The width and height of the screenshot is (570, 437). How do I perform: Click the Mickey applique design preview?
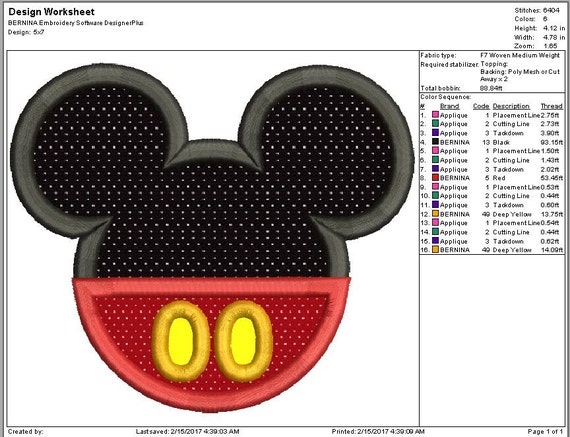coord(213,238)
